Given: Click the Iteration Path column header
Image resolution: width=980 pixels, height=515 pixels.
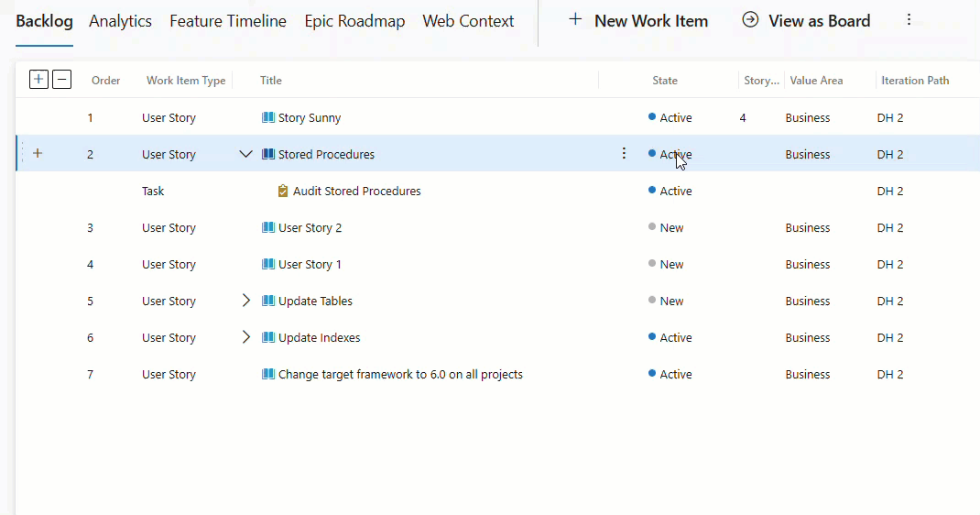Looking at the screenshot, I should [915, 81].
